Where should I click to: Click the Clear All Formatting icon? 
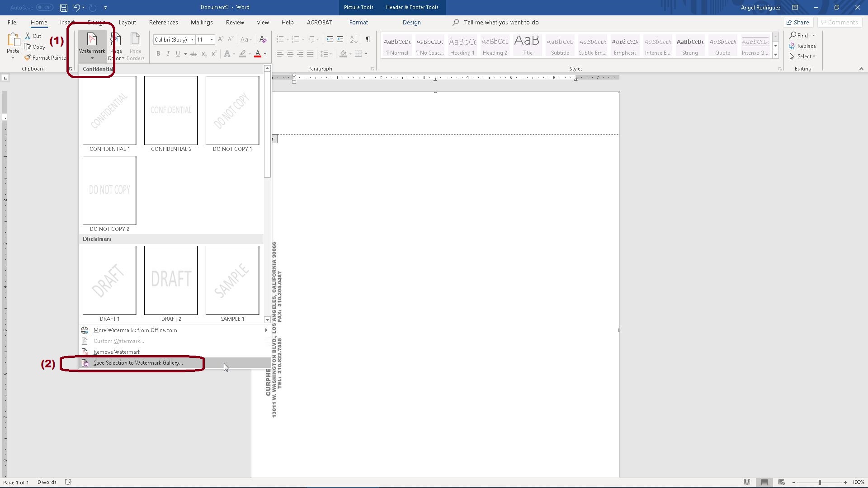tap(263, 39)
